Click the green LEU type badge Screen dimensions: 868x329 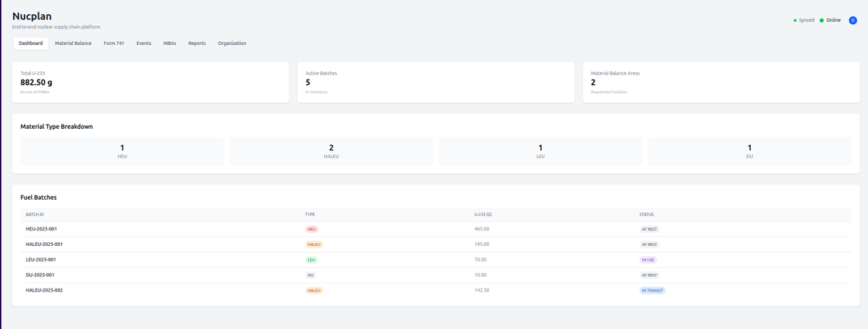[311, 260]
